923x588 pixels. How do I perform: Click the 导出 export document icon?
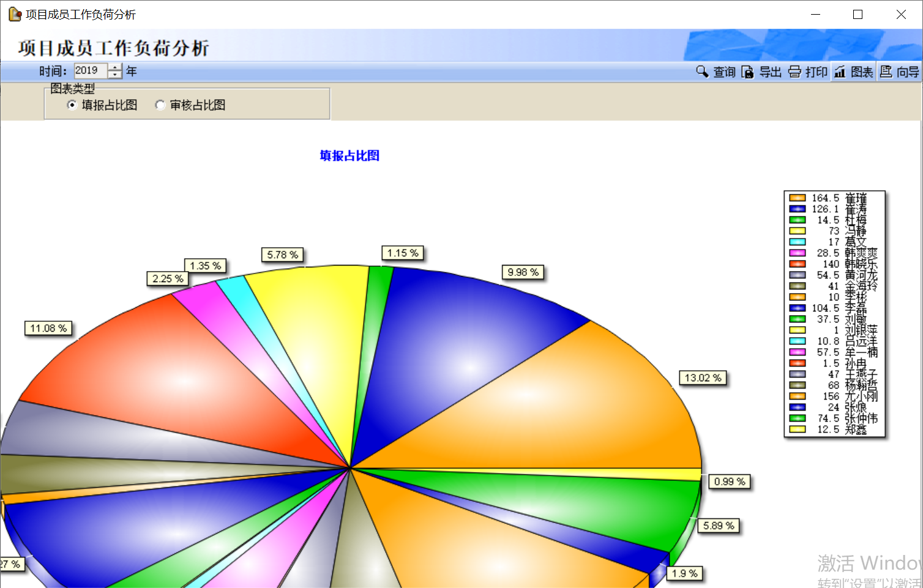click(747, 72)
